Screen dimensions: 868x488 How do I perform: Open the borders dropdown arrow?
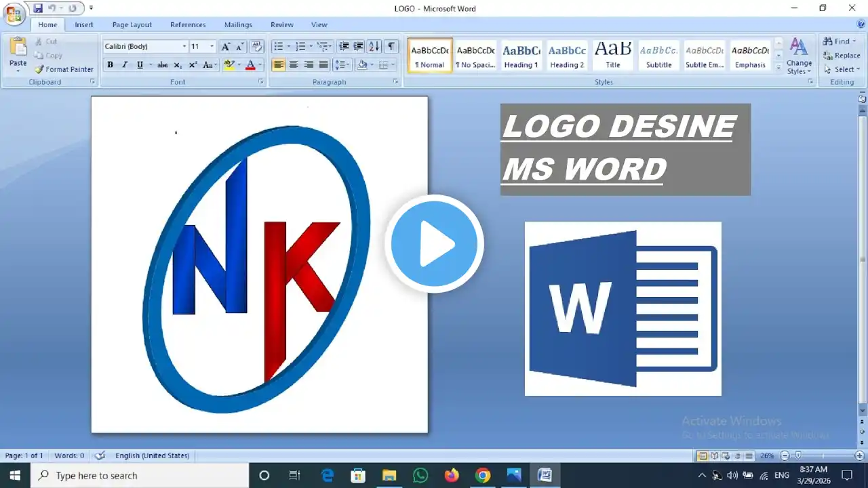pyautogui.click(x=394, y=65)
